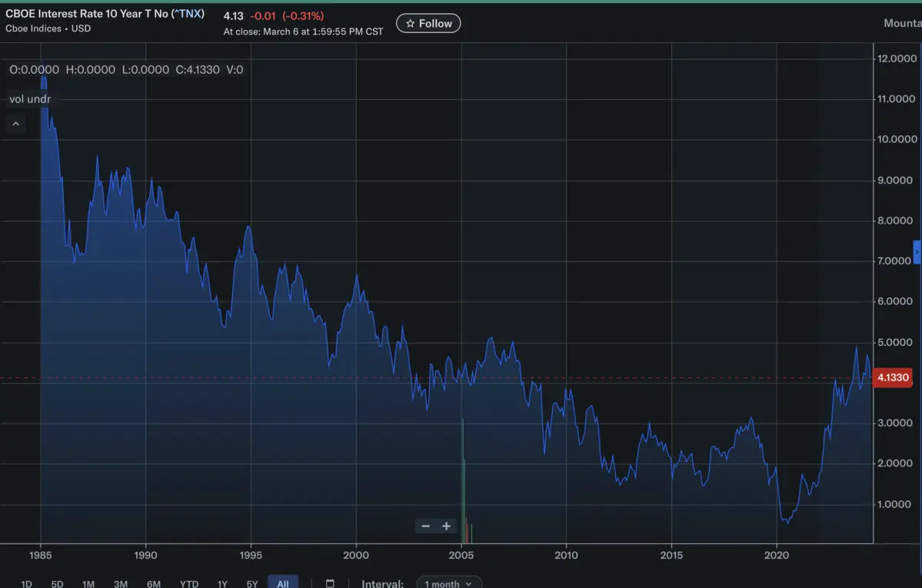Click the zoom out minus icon

[x=425, y=527]
